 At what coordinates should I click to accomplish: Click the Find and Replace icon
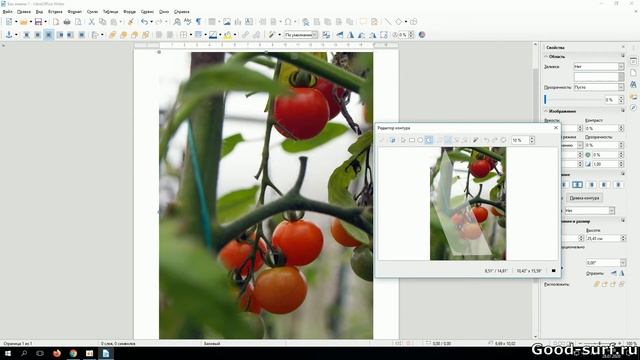pyautogui.click(x=177, y=22)
